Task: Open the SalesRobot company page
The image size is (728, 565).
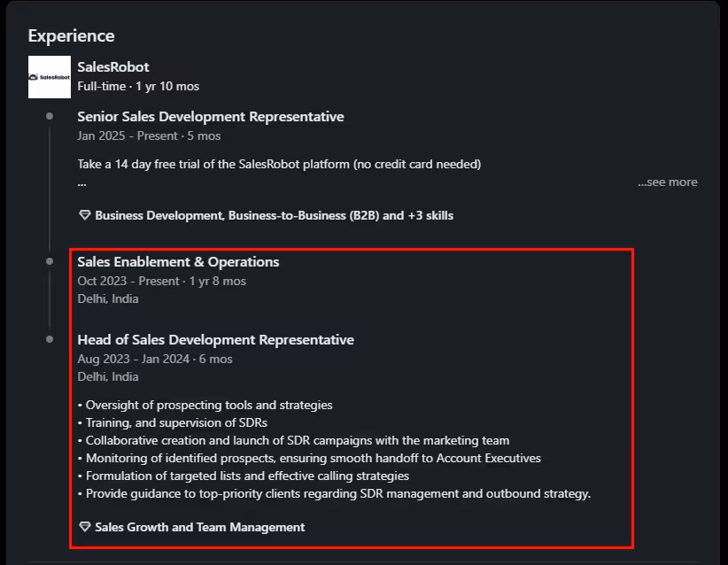Action: (113, 66)
